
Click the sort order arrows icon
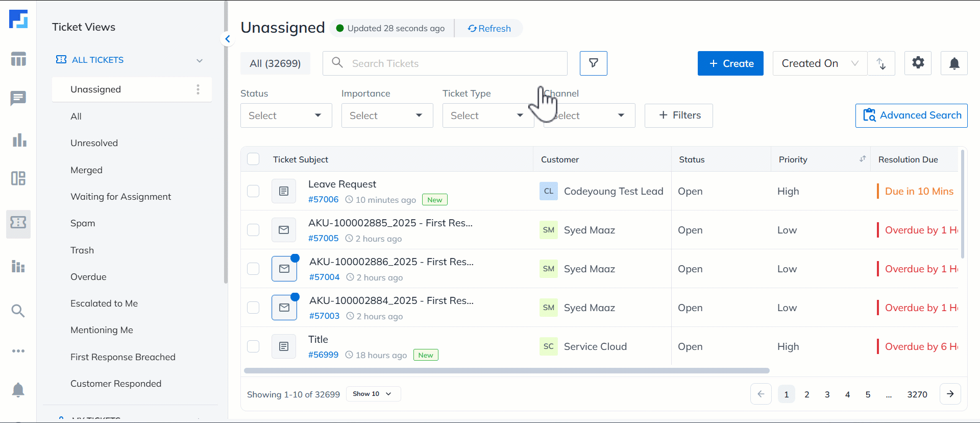881,63
